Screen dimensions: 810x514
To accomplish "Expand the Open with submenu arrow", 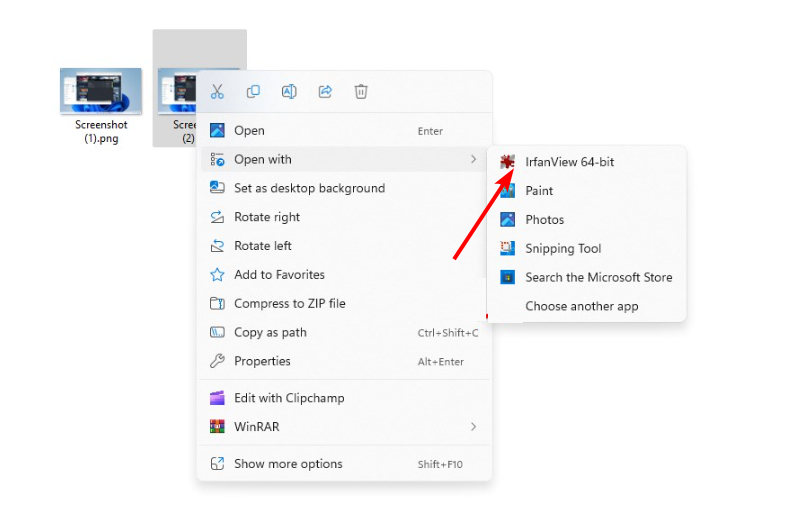I will pos(473,159).
